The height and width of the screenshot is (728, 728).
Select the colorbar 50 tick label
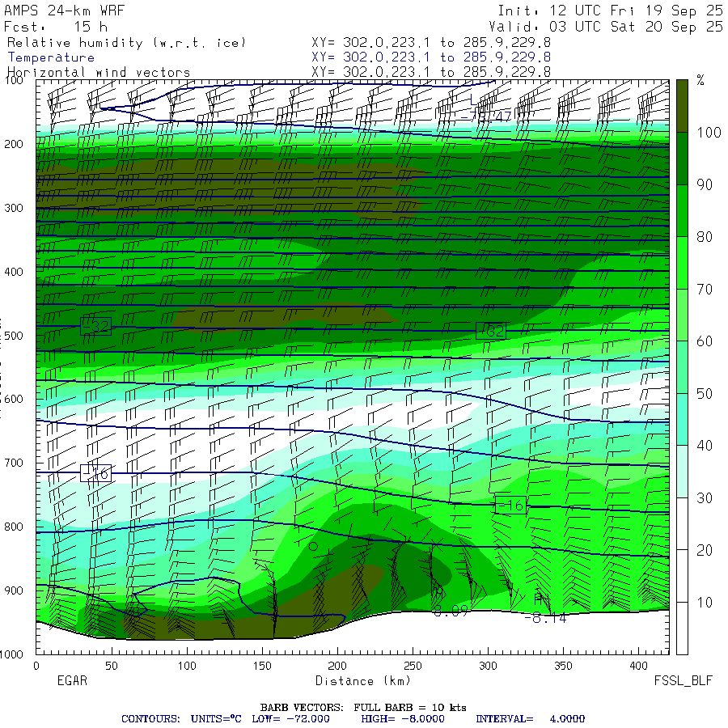click(705, 394)
